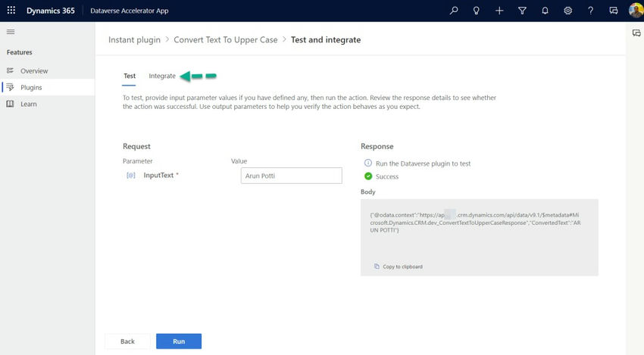Click the help question mark icon
644x355 pixels.
[590, 11]
